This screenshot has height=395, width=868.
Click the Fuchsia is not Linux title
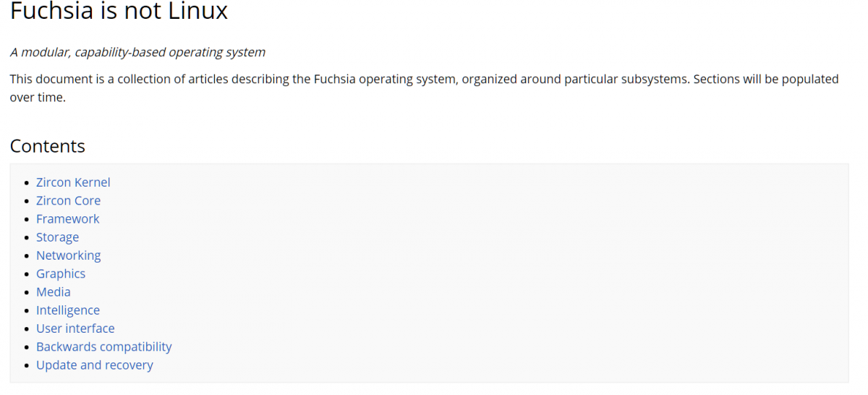119,11
